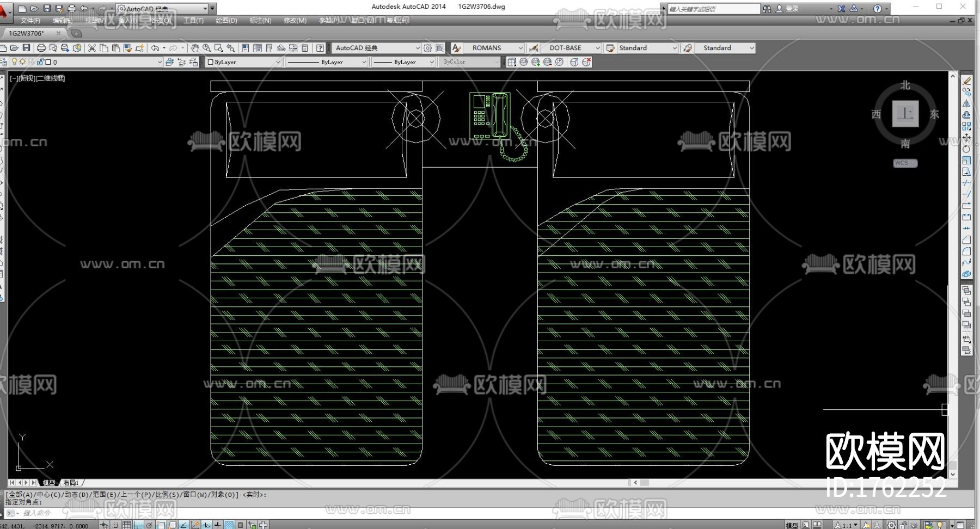Click the vertical scrollbar down arrow
The width and height of the screenshot is (980, 529).
point(953,475)
